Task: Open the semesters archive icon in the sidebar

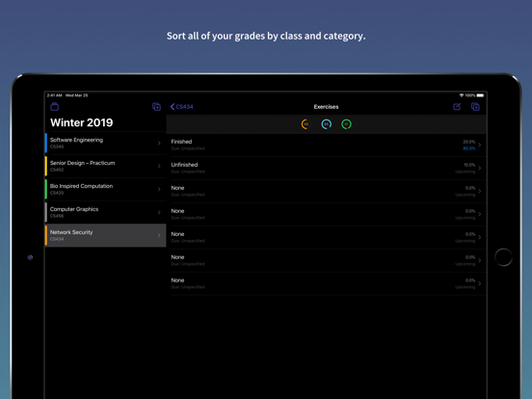Action: [55, 107]
